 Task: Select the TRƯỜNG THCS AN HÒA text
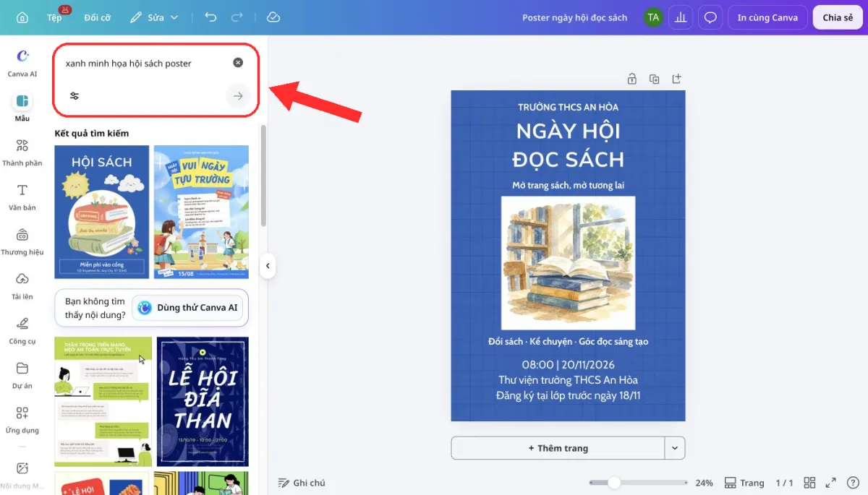click(x=568, y=107)
